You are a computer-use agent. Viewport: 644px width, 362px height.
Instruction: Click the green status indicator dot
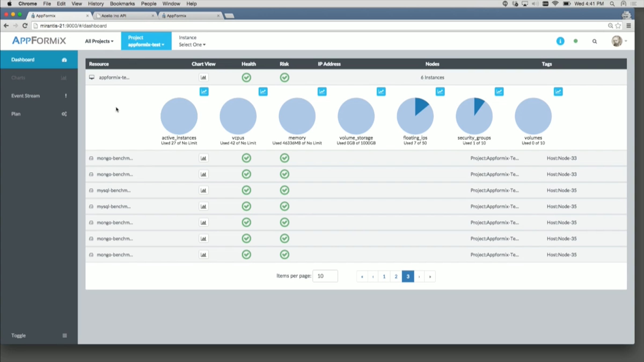[x=575, y=41]
